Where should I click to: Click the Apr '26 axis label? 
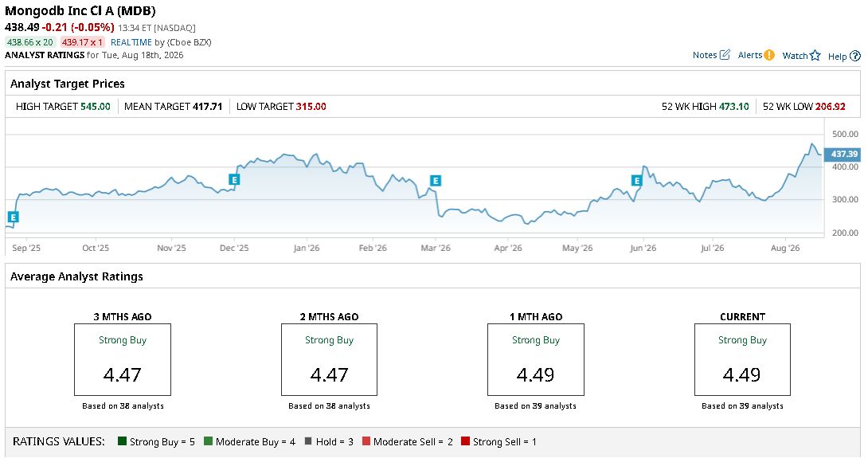click(507, 248)
